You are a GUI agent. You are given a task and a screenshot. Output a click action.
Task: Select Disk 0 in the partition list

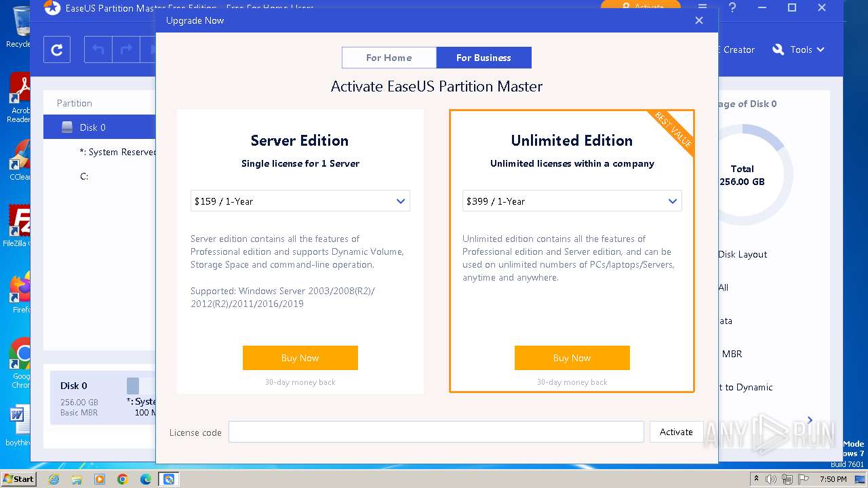(100, 127)
